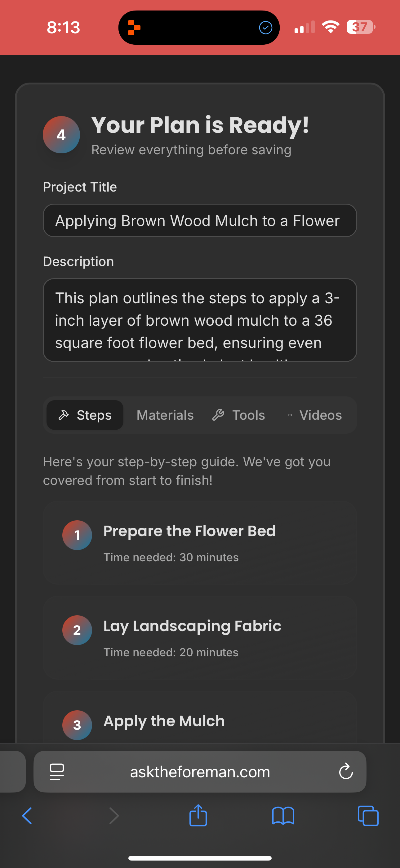The height and width of the screenshot is (868, 400).
Task: Select the hammer icon on the Steps tab
Action: [65, 415]
